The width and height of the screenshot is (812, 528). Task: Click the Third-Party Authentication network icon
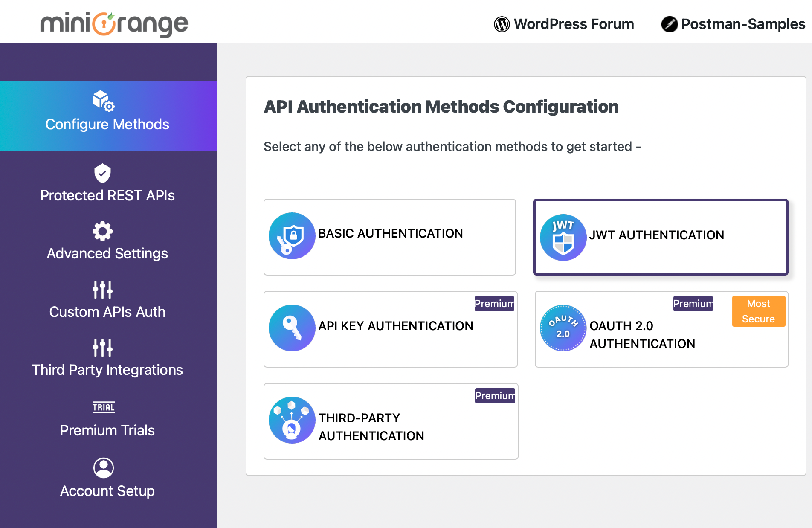coord(292,420)
